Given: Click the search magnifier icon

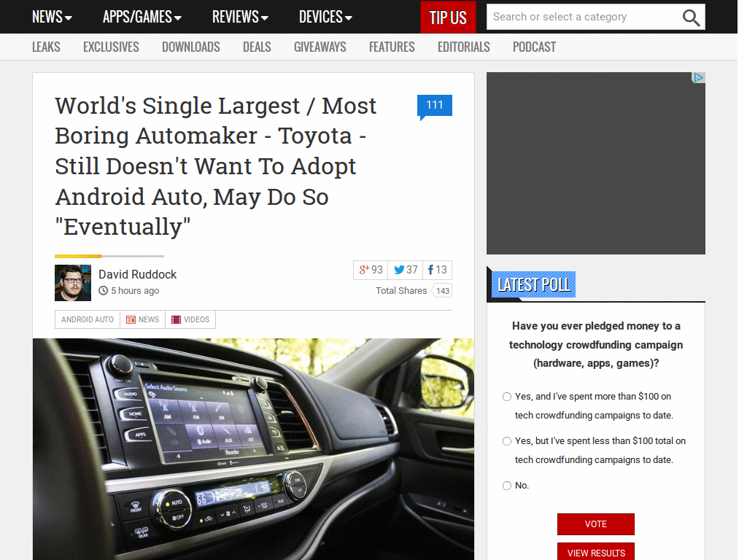Looking at the screenshot, I should [x=691, y=17].
